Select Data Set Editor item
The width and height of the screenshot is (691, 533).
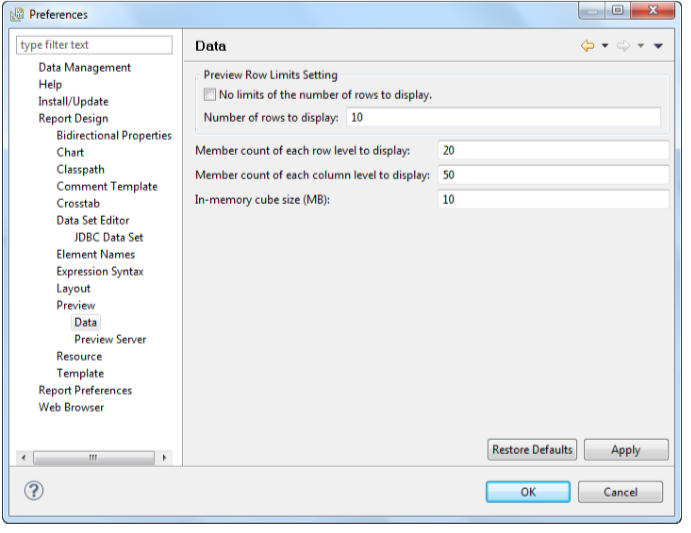(93, 220)
